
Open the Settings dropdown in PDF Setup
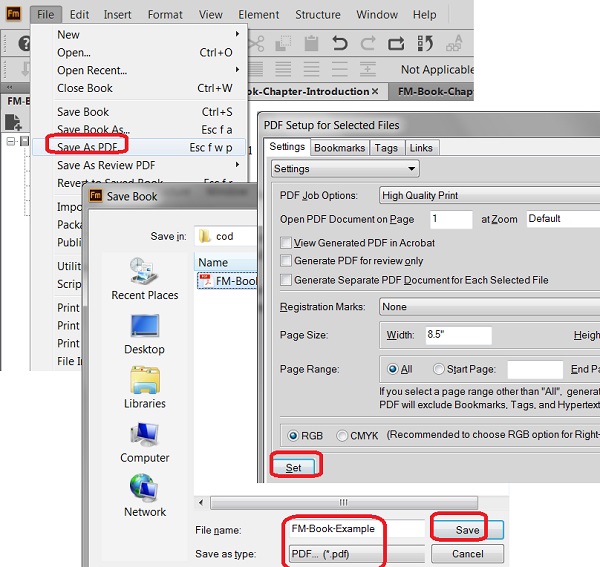(345, 169)
